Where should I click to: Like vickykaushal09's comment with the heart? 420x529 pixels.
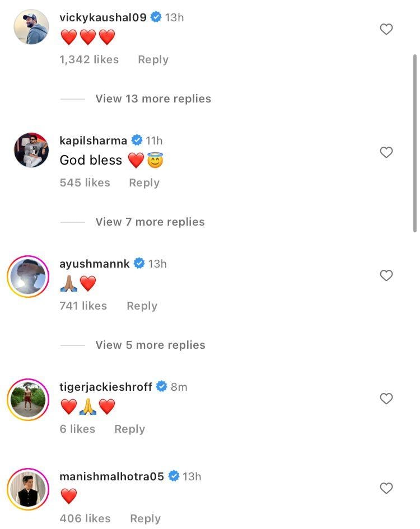click(386, 29)
